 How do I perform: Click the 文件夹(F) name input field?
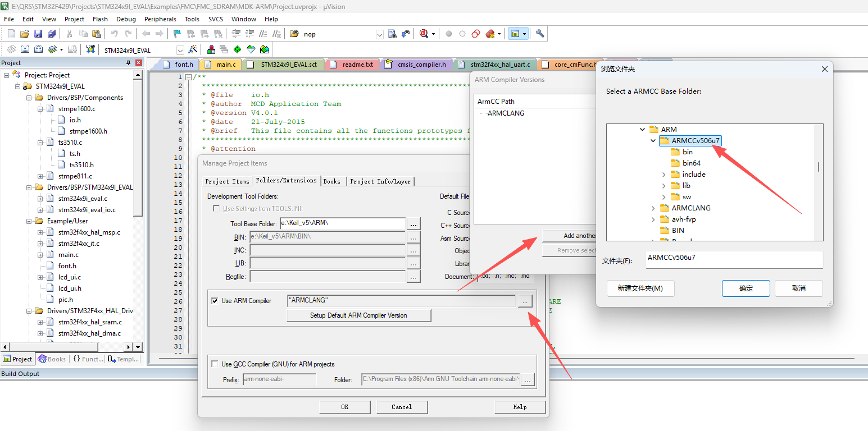(734, 259)
